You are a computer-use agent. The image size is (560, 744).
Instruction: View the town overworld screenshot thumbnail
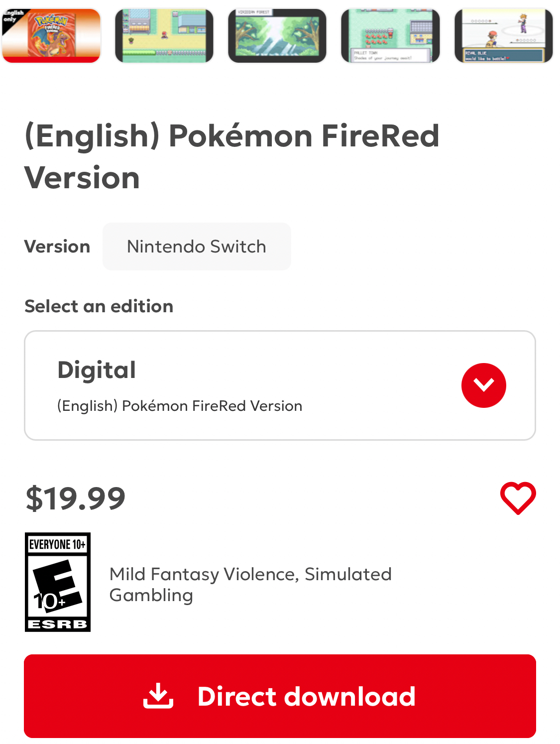click(164, 36)
